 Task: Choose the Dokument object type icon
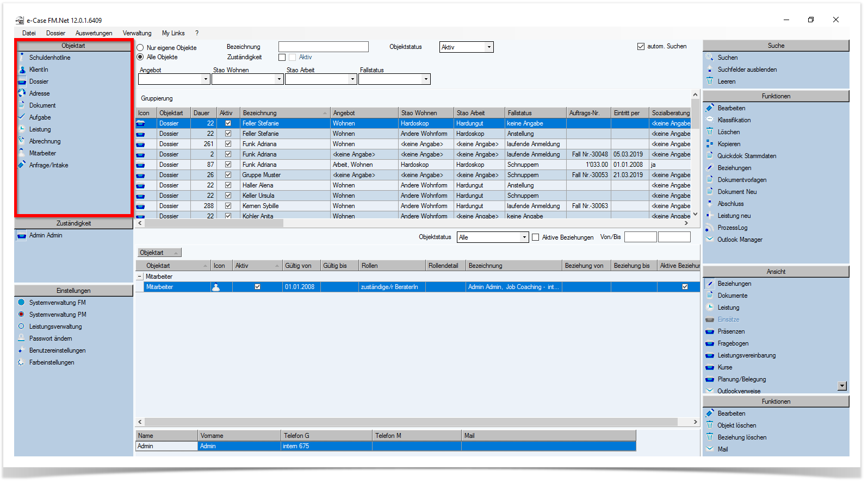pyautogui.click(x=22, y=105)
